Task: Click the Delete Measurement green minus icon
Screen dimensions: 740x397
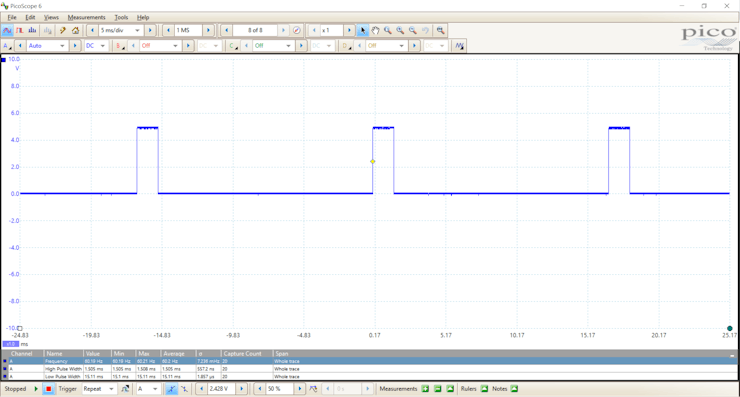Action: 438,389
